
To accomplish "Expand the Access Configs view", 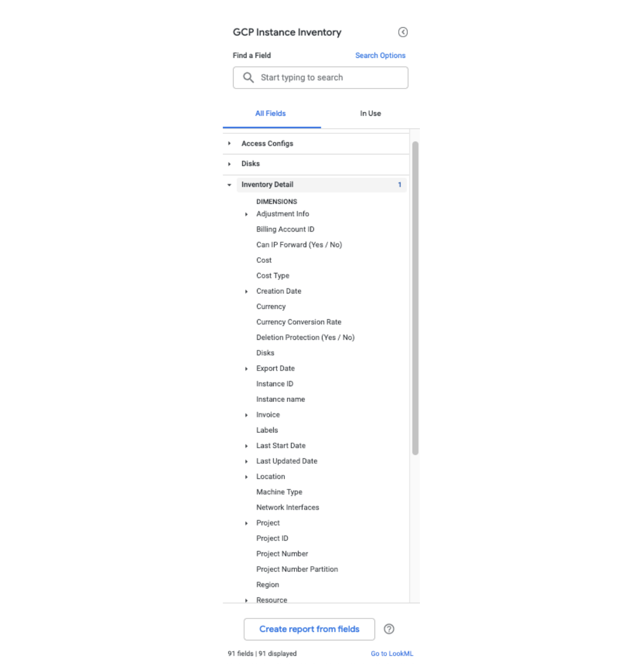I will coord(229,143).
